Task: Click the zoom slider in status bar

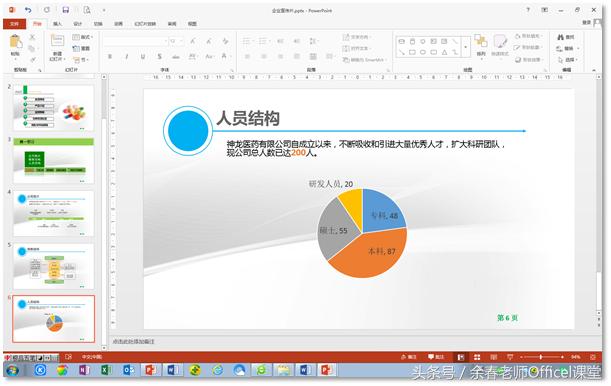Action: [541, 357]
